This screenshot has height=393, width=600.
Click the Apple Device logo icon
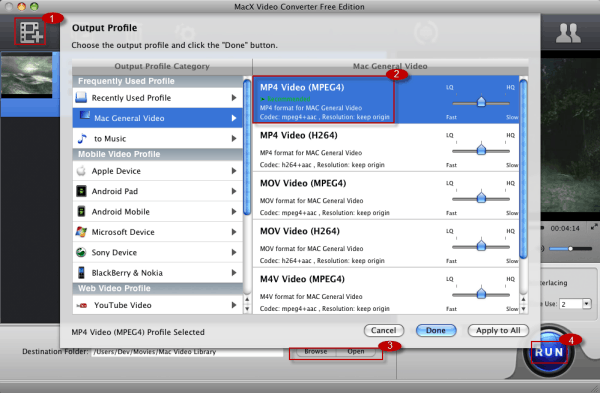[x=81, y=171]
